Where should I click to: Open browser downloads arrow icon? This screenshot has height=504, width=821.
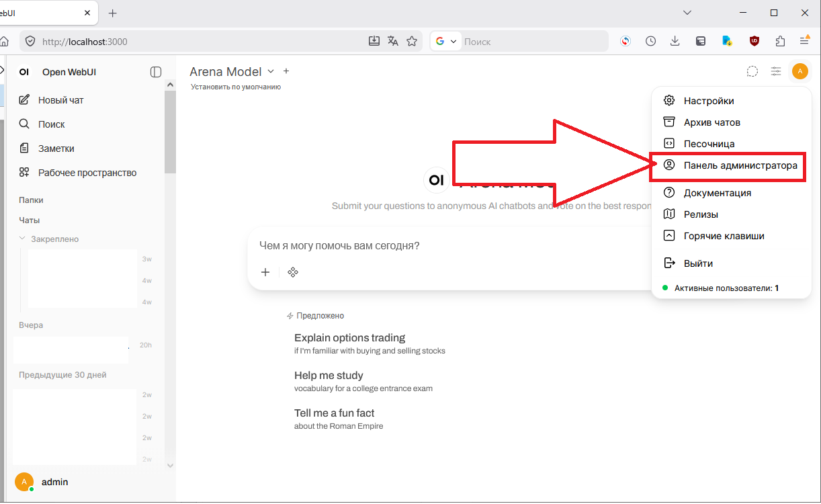[x=675, y=42]
